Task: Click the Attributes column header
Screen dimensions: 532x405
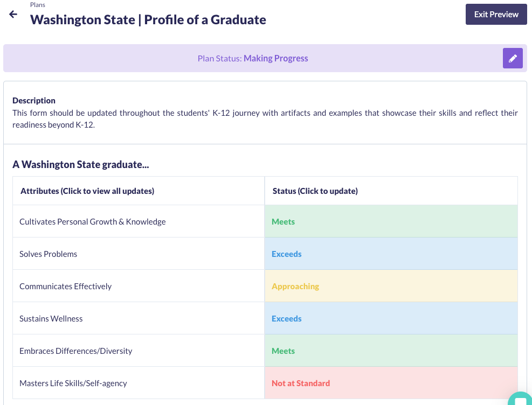Action: [x=87, y=191]
